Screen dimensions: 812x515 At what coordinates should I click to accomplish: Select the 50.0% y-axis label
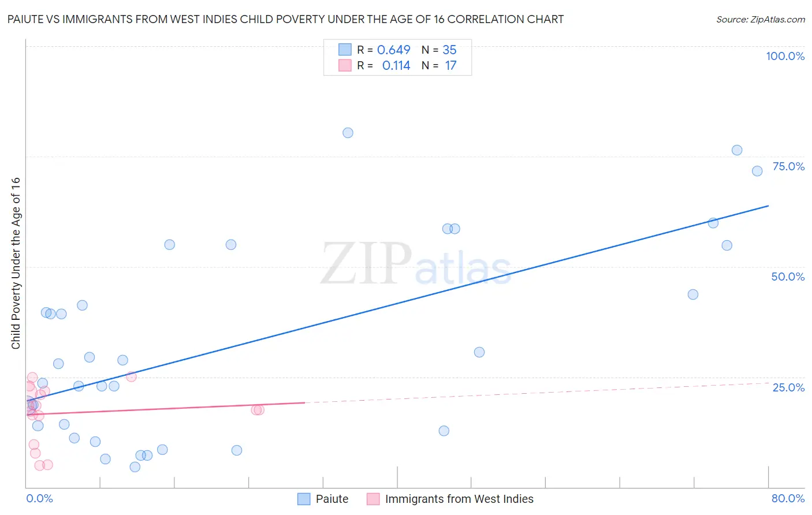[788, 277]
